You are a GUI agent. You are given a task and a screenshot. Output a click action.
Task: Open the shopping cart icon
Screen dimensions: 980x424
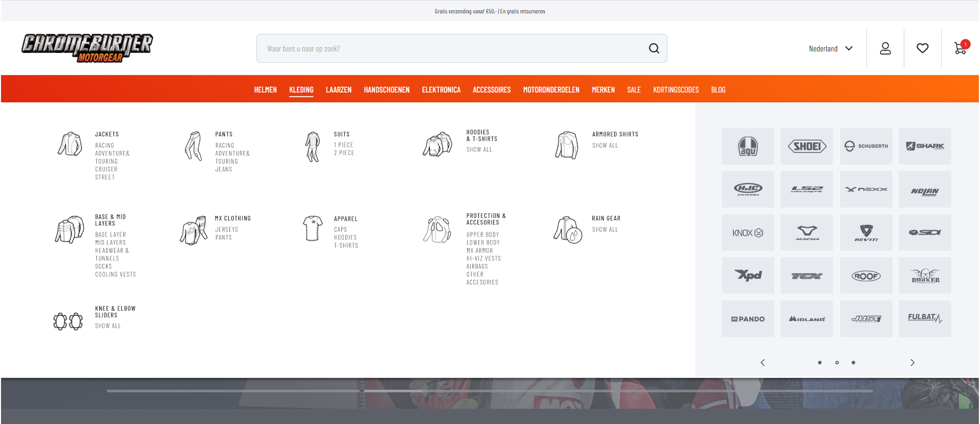pyautogui.click(x=960, y=48)
